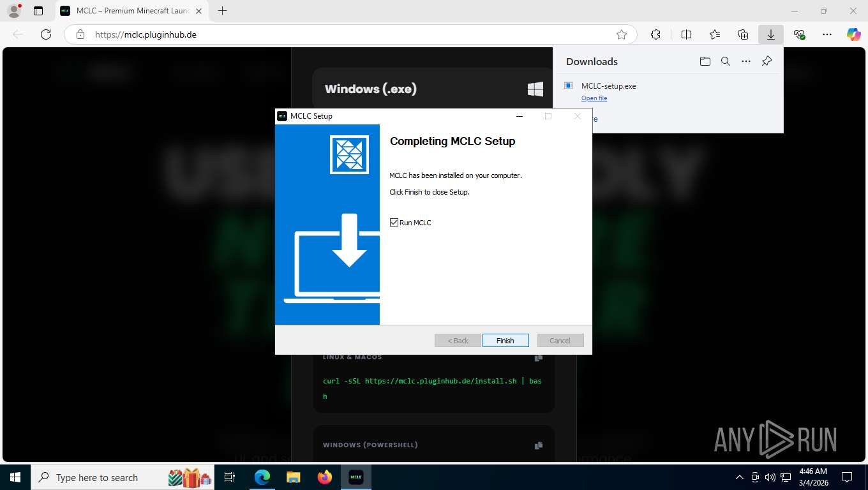Open Microsoft Edge from taskbar
The height and width of the screenshot is (490, 868).
(262, 477)
